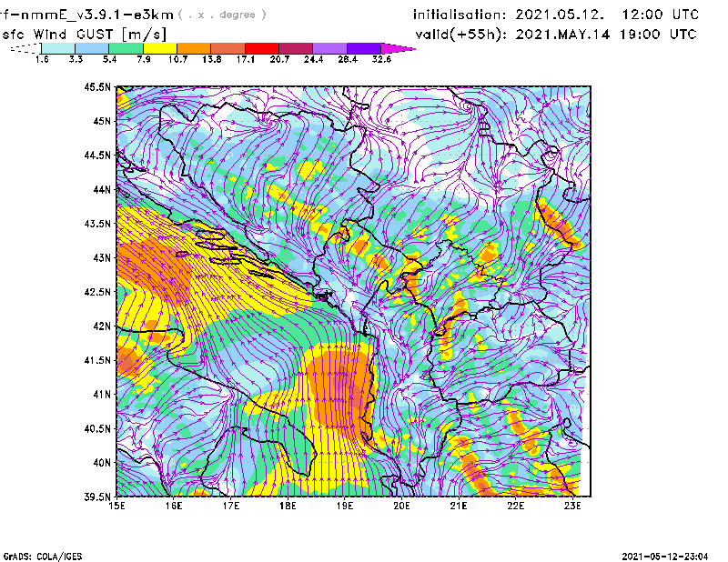Click the 18E longitude label
The width and height of the screenshot is (728, 562).
point(288,506)
